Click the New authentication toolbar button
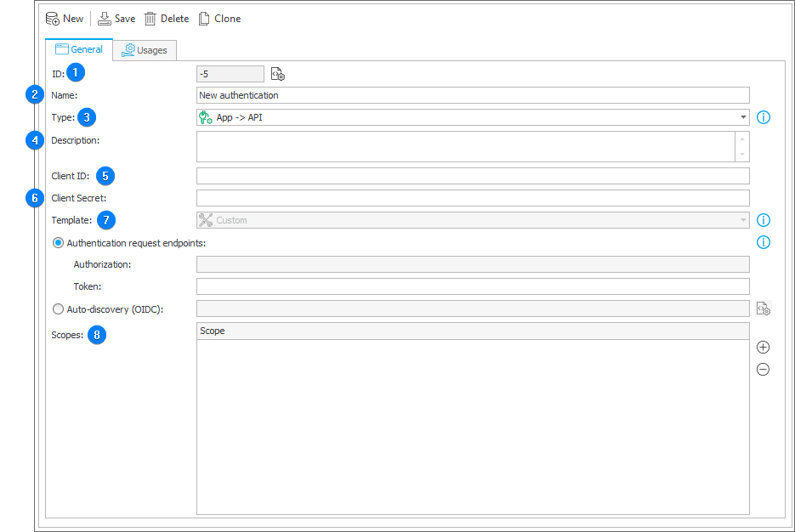The height and width of the screenshot is (532, 795). 65,19
